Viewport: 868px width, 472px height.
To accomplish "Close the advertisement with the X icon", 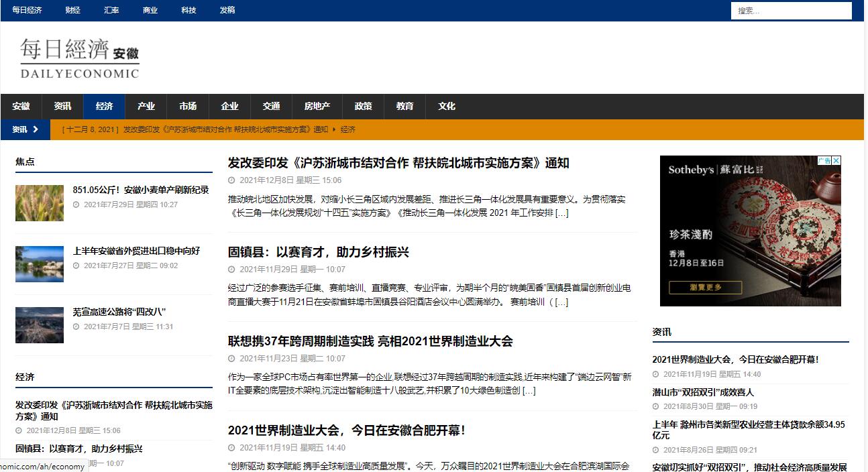I will tap(836, 160).
